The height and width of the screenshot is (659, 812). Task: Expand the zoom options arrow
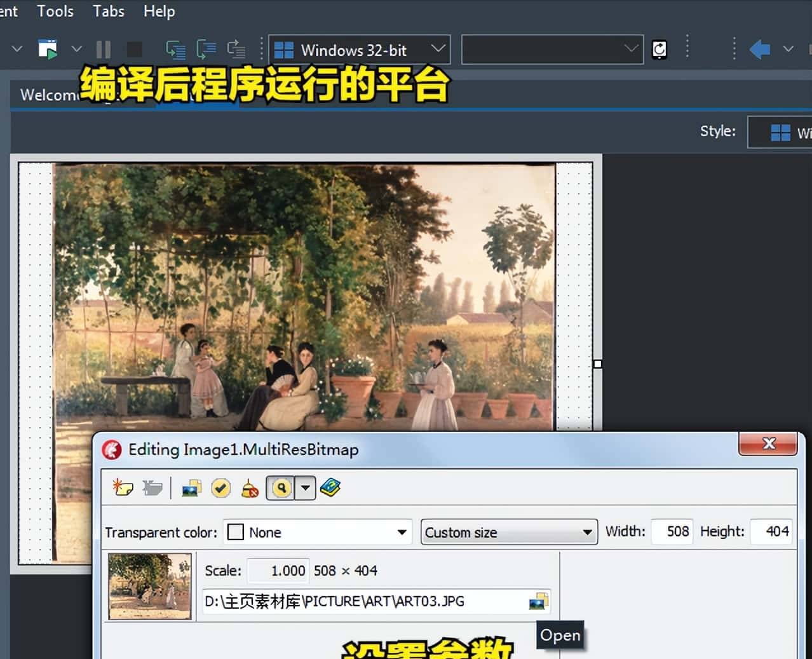pyautogui.click(x=306, y=487)
